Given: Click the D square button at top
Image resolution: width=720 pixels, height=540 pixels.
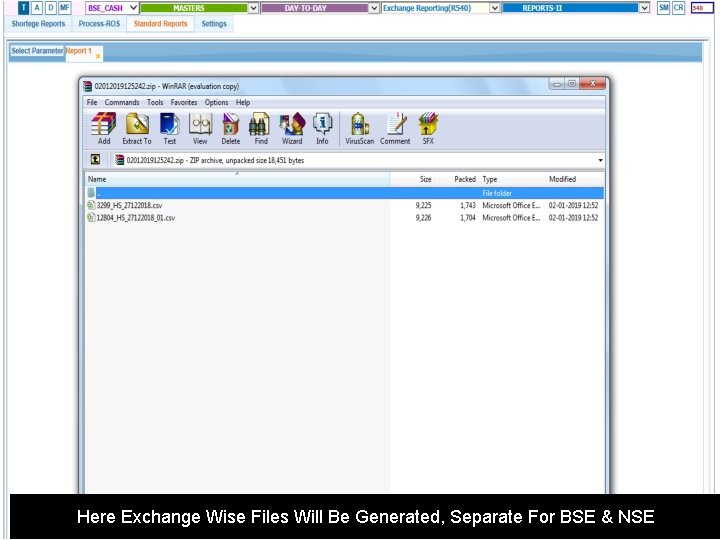Looking at the screenshot, I should (x=51, y=8).
